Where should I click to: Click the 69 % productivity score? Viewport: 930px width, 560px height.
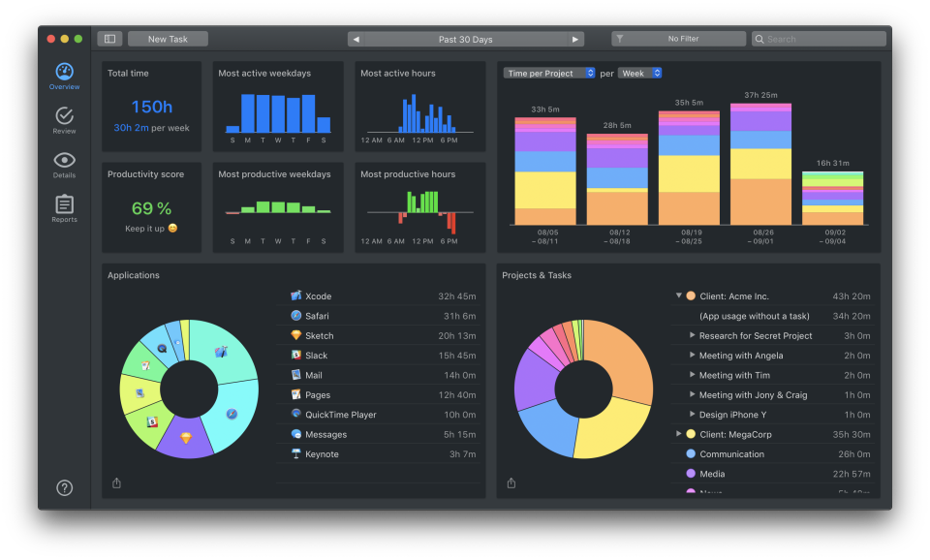pyautogui.click(x=151, y=208)
